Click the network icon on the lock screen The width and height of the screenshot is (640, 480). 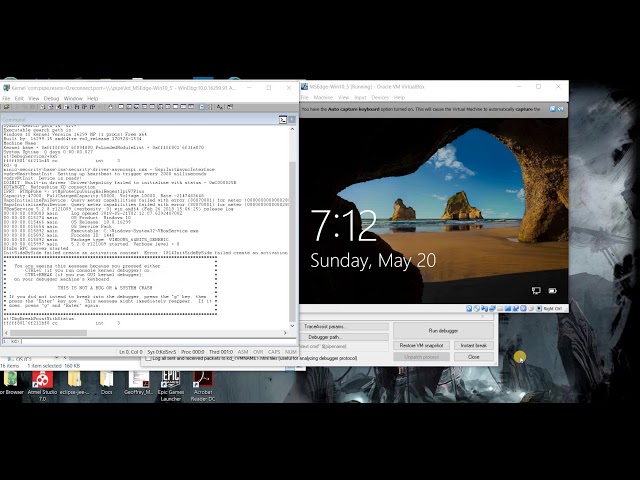pos(536,291)
